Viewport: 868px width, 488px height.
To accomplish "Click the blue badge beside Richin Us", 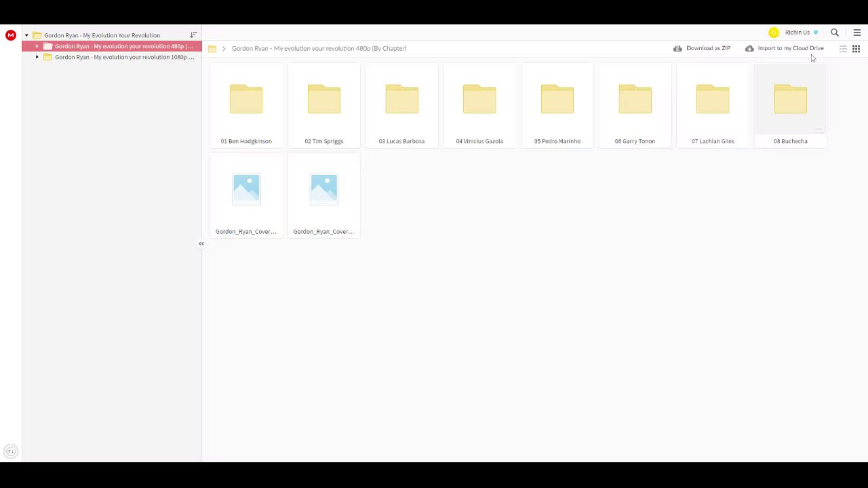I will click(816, 33).
